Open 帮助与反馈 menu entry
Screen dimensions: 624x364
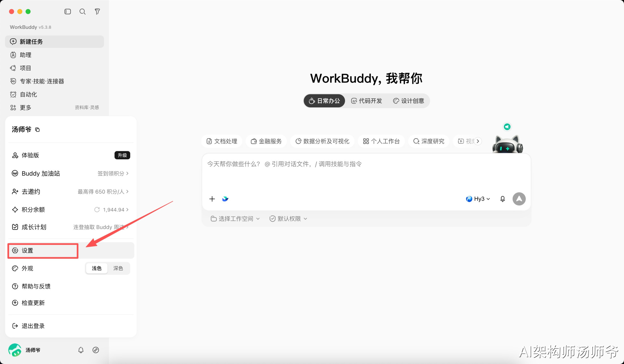(70, 286)
